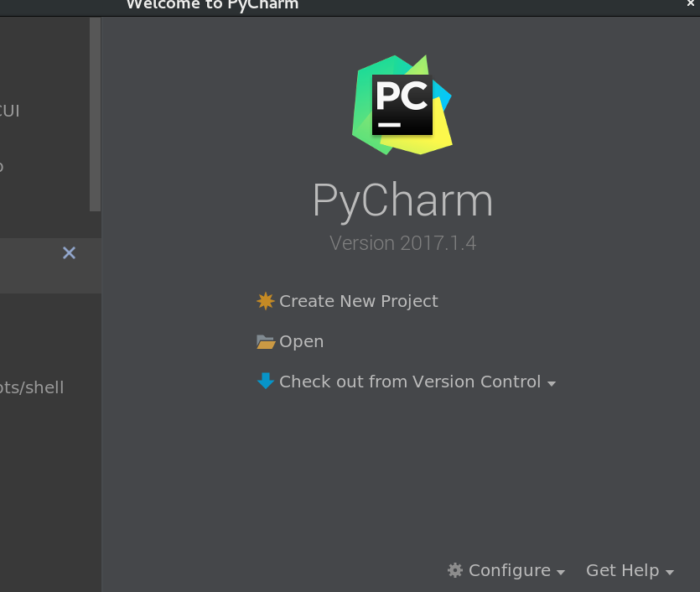Click the Open link
The width and height of the screenshot is (700, 592).
tap(302, 341)
